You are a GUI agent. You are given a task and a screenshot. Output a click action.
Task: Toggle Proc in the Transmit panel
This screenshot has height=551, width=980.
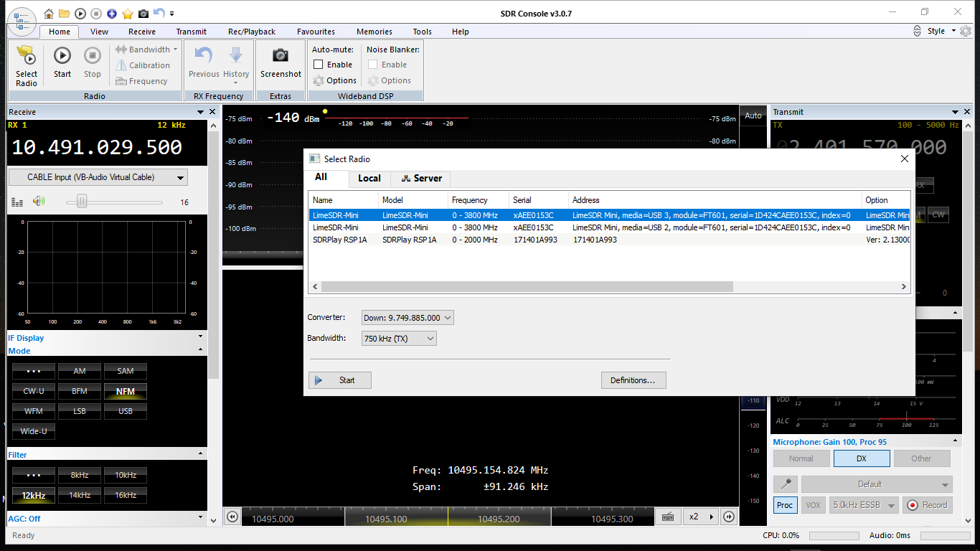tap(785, 505)
